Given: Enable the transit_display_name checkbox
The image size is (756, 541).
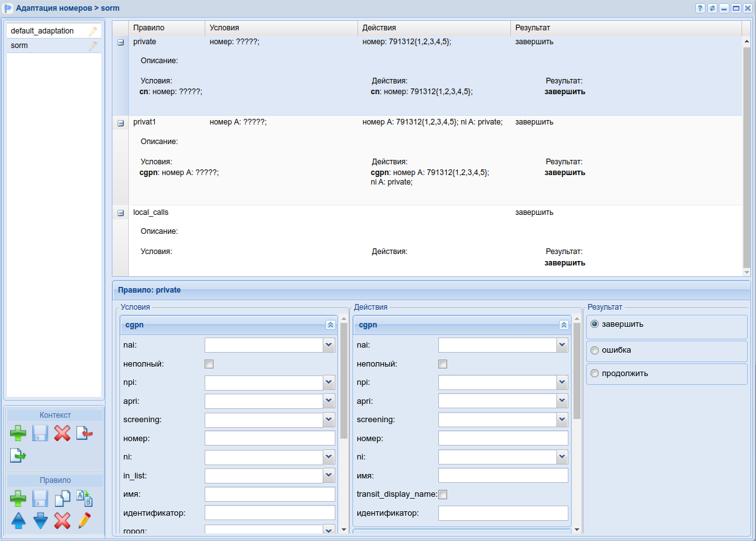Looking at the screenshot, I should (x=443, y=494).
